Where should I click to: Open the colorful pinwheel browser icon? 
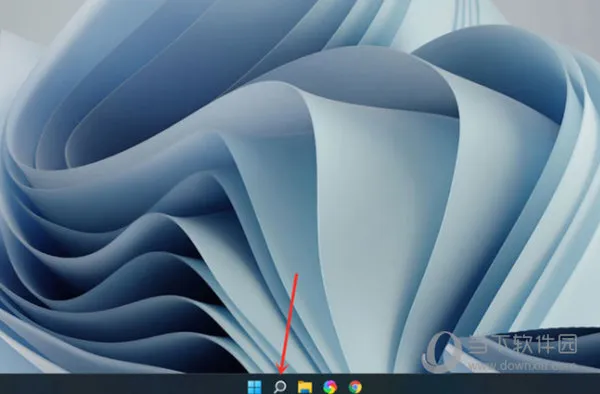coord(330,387)
